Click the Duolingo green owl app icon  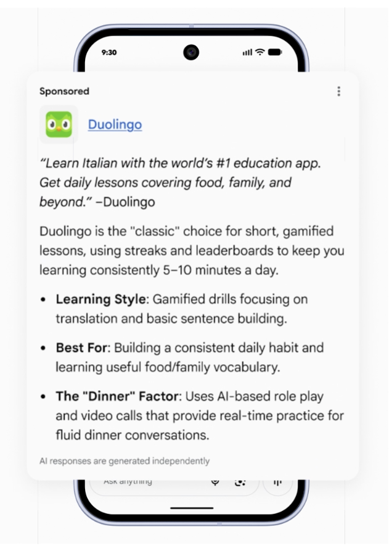pos(59,124)
